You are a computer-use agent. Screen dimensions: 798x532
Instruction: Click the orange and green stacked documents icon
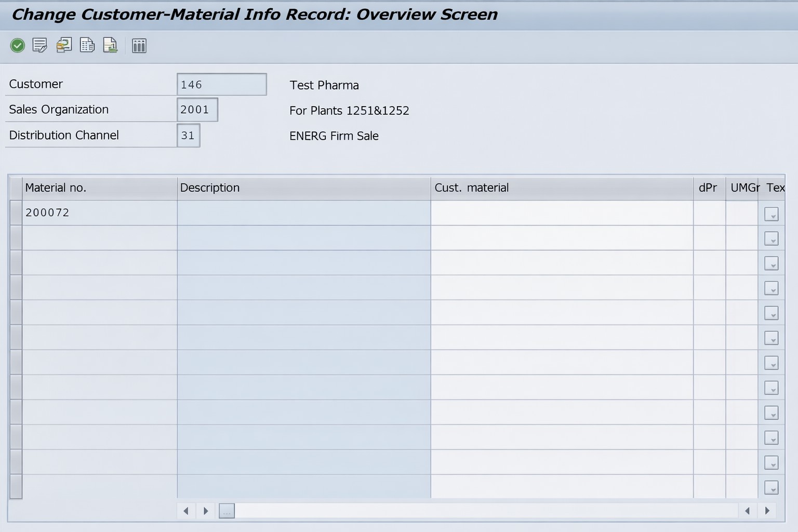pyautogui.click(x=64, y=46)
